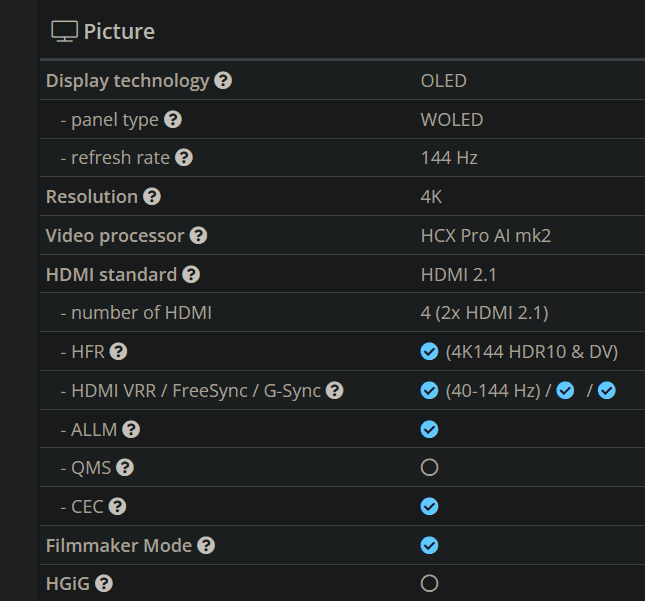Click the ALLM question mark icon

(x=131, y=429)
